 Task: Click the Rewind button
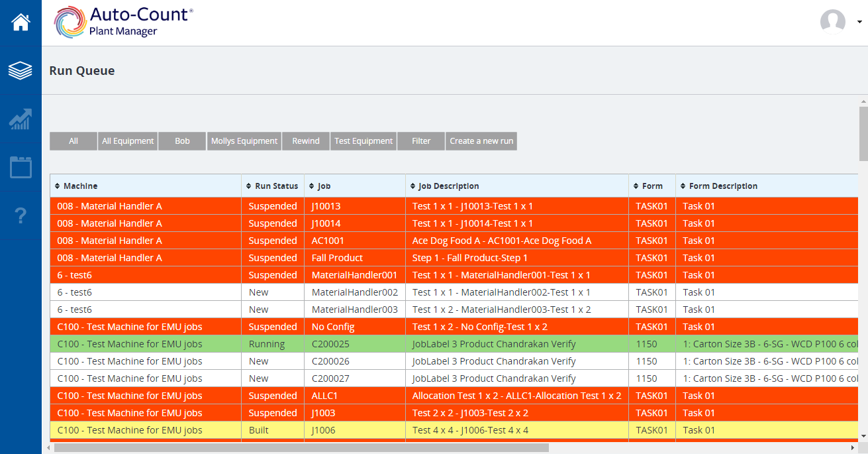[x=305, y=141]
